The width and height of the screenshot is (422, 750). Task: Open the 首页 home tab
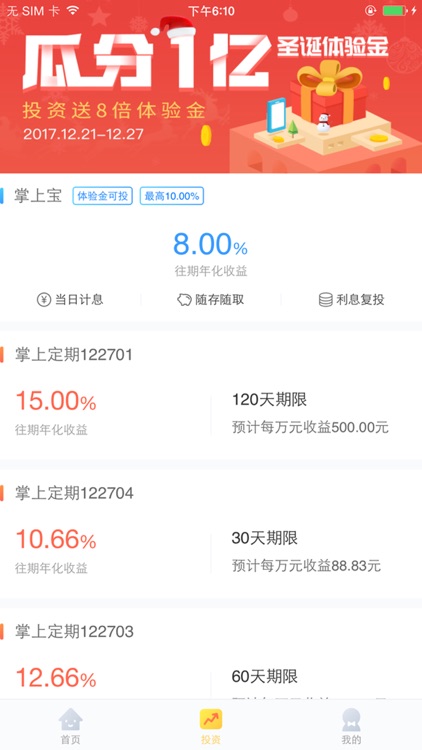coord(70,726)
